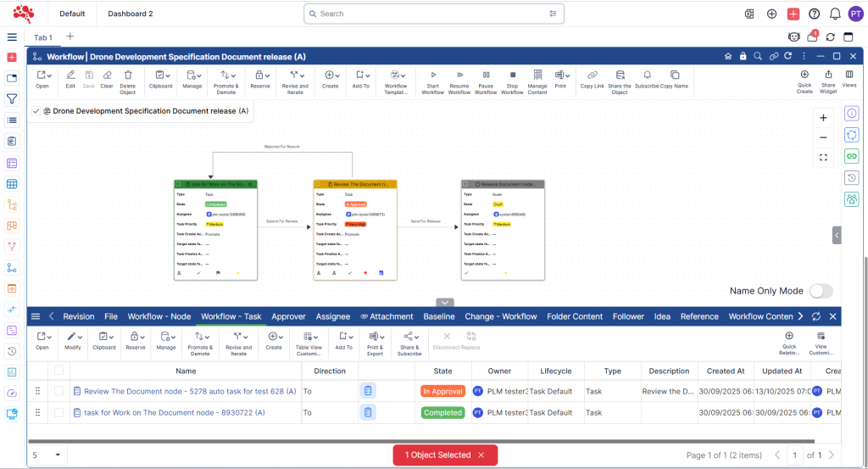The width and height of the screenshot is (868, 469).
Task: Click Start Workflow toolbar icon
Action: point(432,75)
